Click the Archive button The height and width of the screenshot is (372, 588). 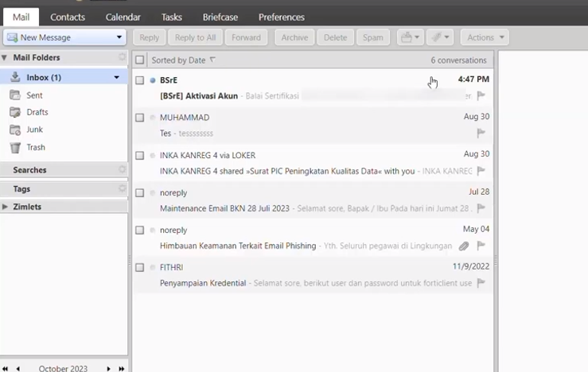294,37
